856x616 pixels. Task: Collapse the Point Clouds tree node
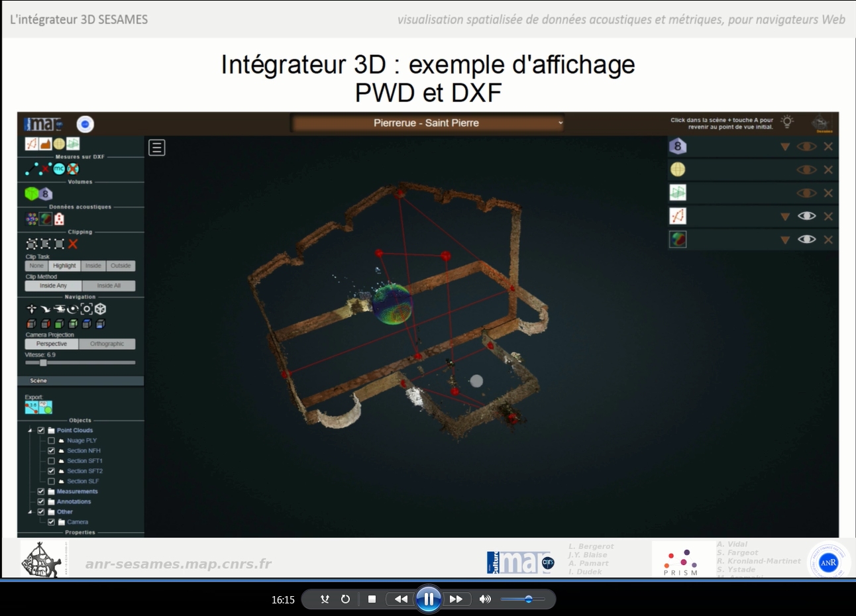tap(30, 431)
